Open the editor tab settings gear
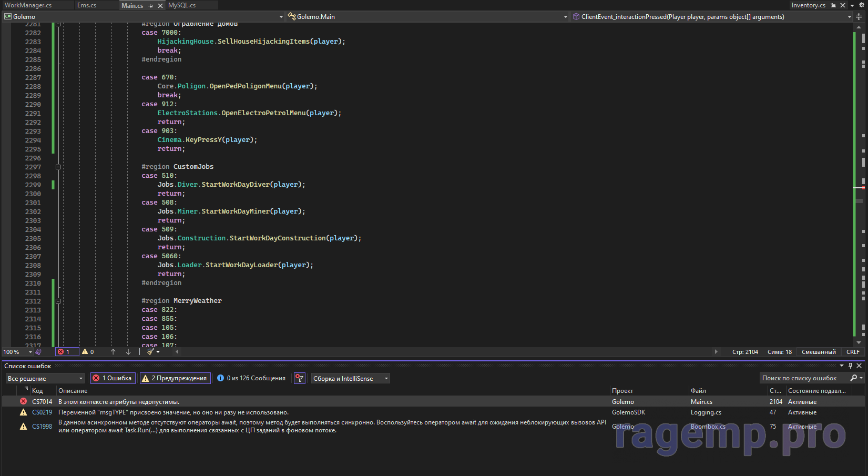868x476 pixels. coord(862,5)
